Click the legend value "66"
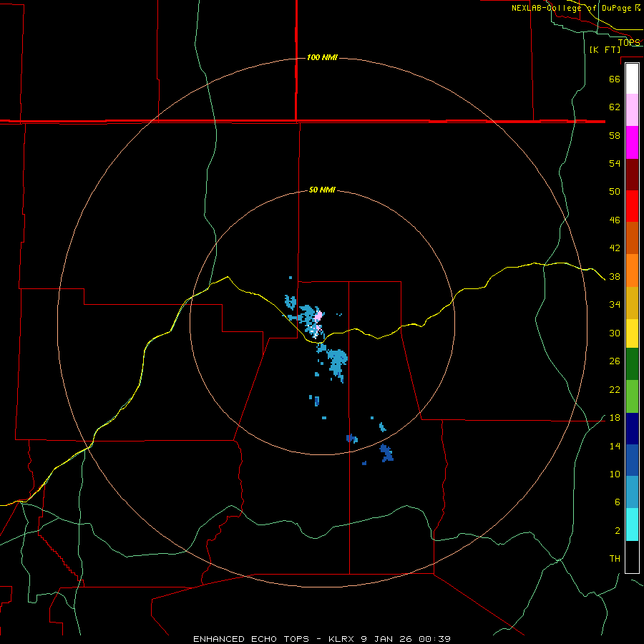Image resolution: width=644 pixels, height=644 pixels. (x=615, y=79)
